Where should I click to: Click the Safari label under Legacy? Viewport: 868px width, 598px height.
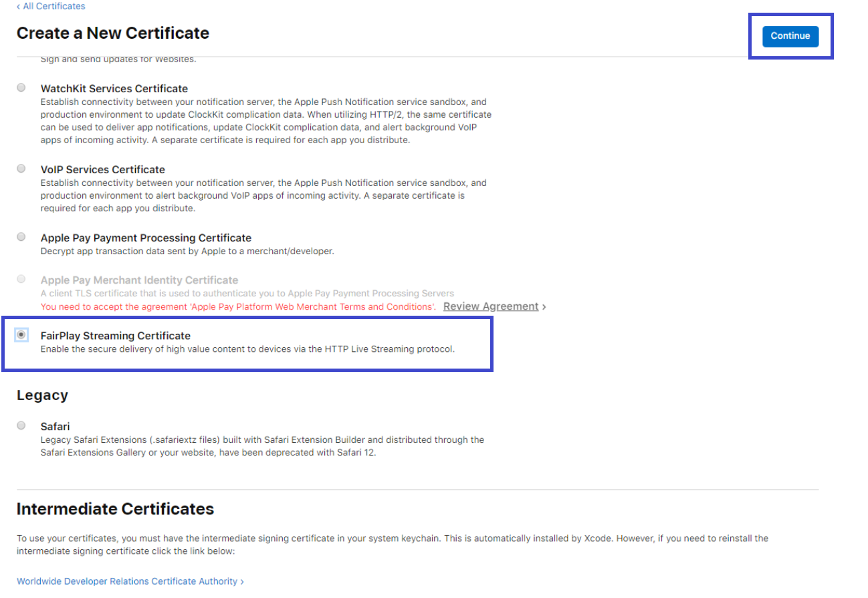tap(55, 426)
